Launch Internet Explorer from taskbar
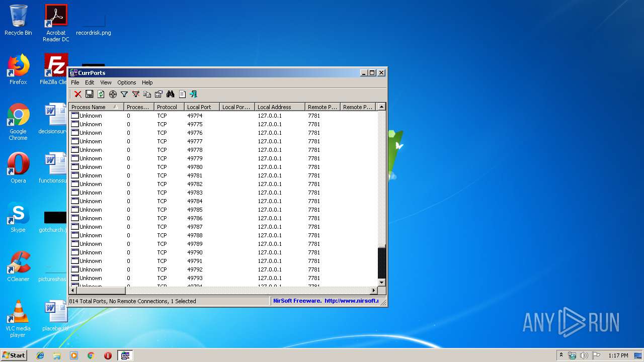 [x=40, y=355]
